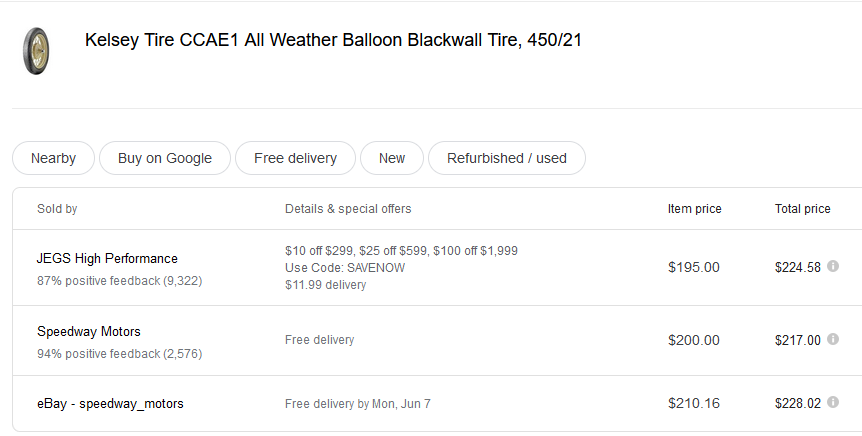Open JEGS High Performance seller link
Viewport: 862px width, 436px height.
tap(107, 258)
